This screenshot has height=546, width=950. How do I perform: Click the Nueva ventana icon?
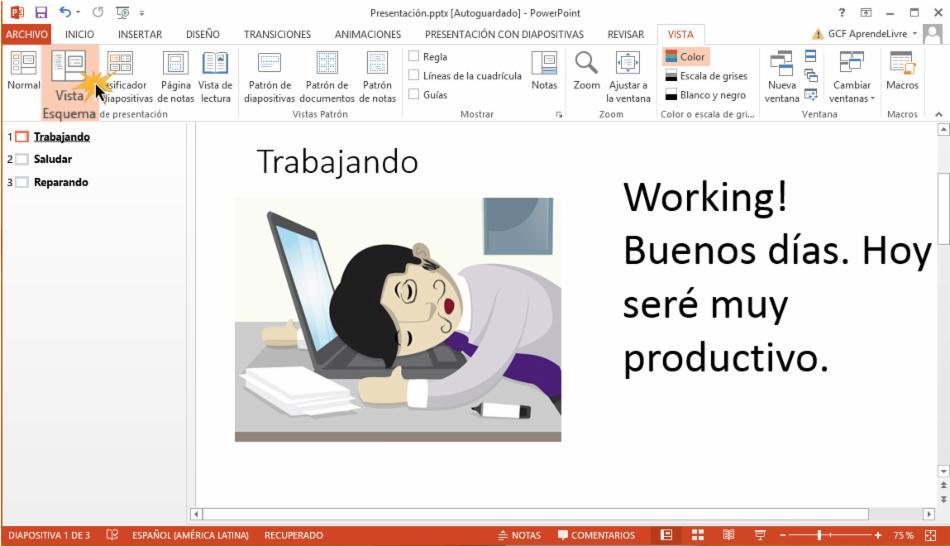point(782,66)
